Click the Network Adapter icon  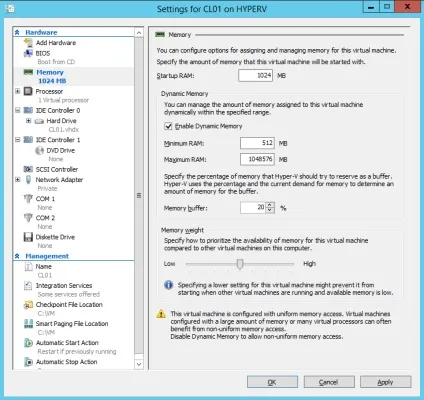click(28, 180)
